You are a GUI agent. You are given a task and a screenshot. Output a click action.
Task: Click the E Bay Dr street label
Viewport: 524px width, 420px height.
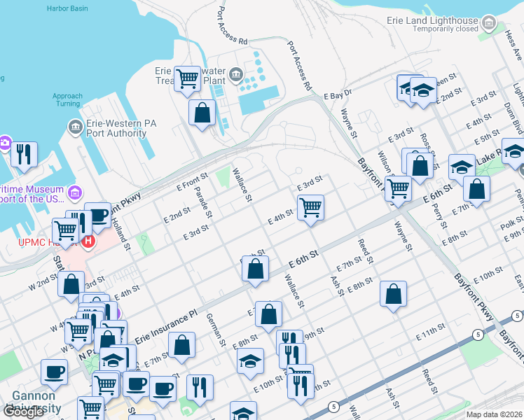(x=338, y=94)
